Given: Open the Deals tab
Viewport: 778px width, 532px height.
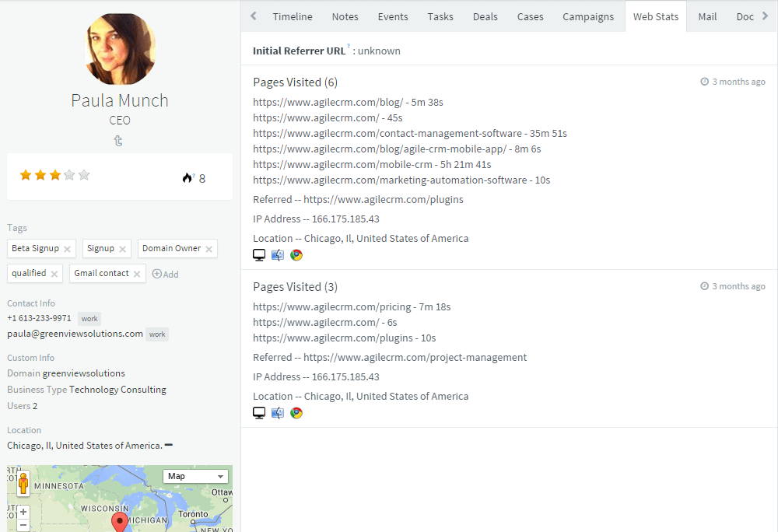Looking at the screenshot, I should tap(485, 16).
